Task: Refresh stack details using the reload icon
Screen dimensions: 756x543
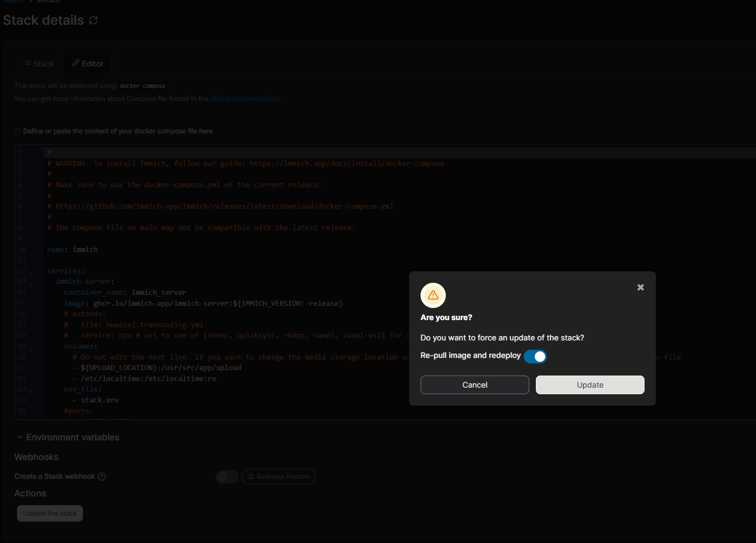Action: pyautogui.click(x=93, y=20)
